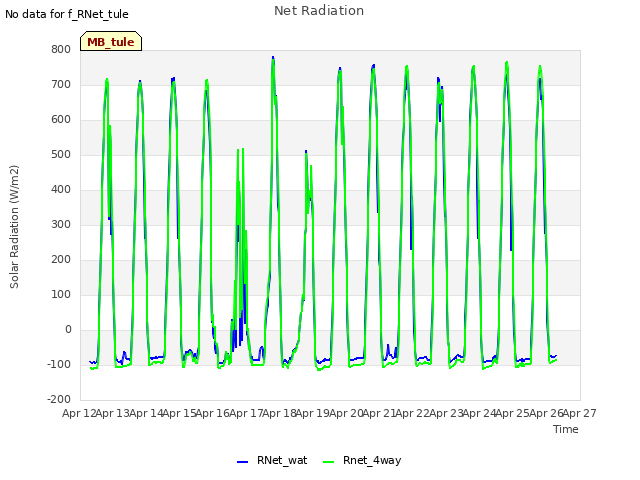Click the Apr 14 x-axis date label
The width and height of the screenshot is (640, 480).
pos(146,413)
